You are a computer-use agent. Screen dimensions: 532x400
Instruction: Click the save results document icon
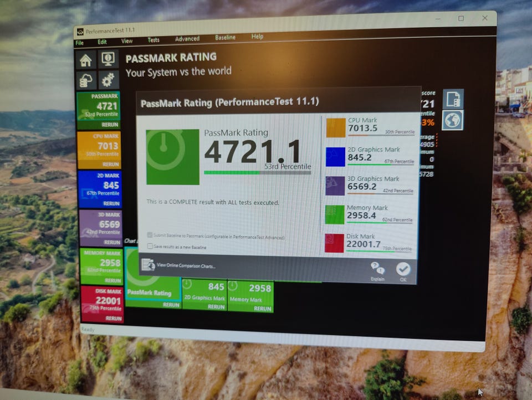pos(453,99)
